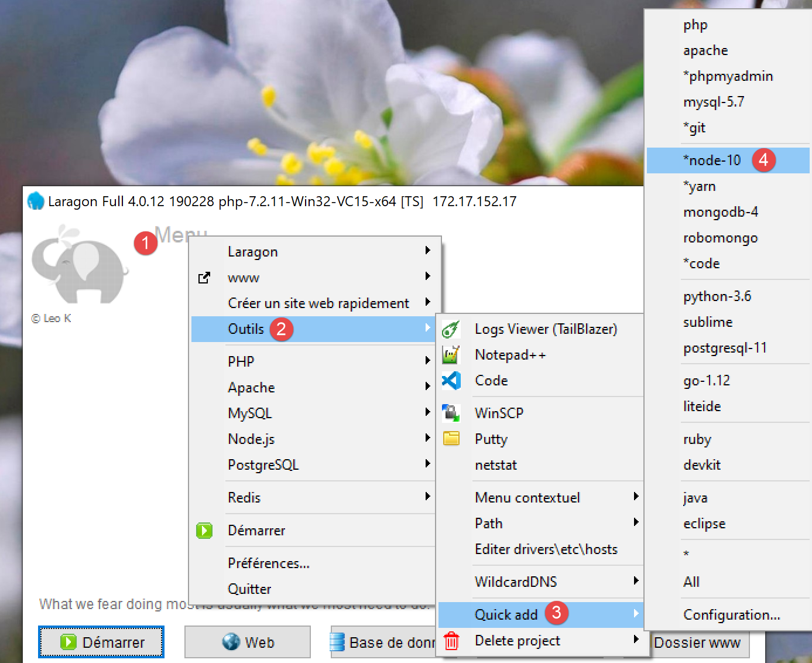Image resolution: width=812 pixels, height=663 pixels.
Task: Click the red trash Delete project icon
Action: [x=451, y=641]
